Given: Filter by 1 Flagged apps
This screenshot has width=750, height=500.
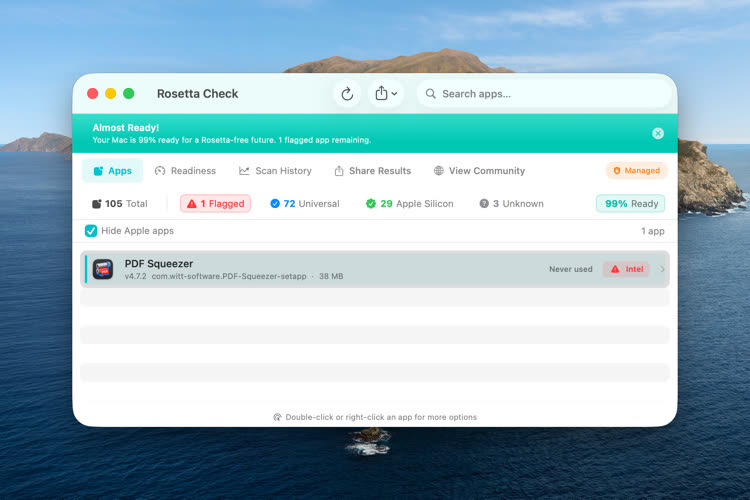Looking at the screenshot, I should point(215,204).
